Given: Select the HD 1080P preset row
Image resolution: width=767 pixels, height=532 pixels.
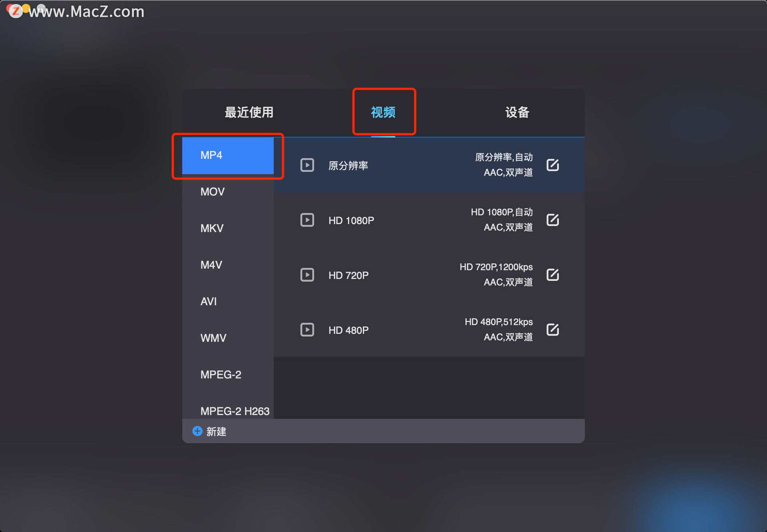Looking at the screenshot, I should click(x=429, y=220).
